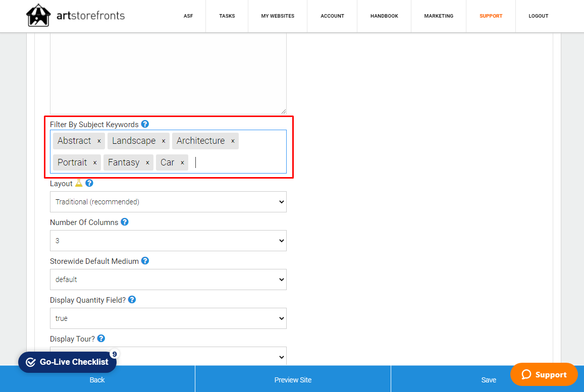Click the help icon for Number Of Columns

(125, 222)
